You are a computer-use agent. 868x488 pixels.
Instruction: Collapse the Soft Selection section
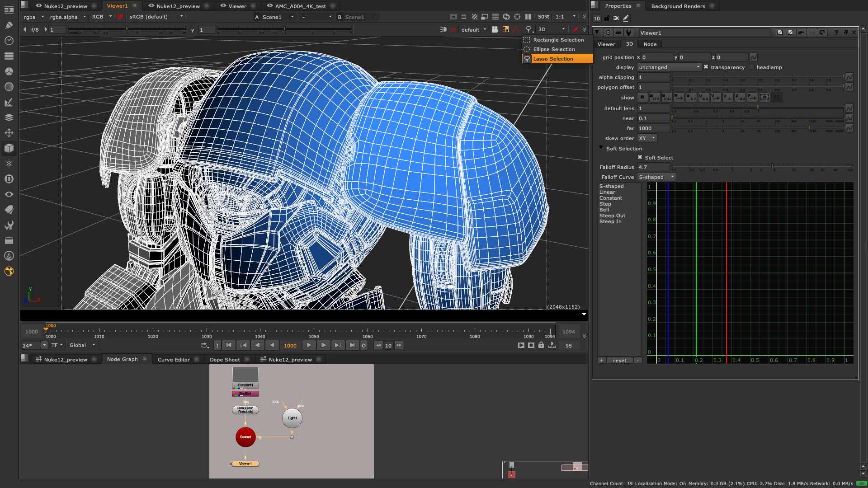[601, 148]
